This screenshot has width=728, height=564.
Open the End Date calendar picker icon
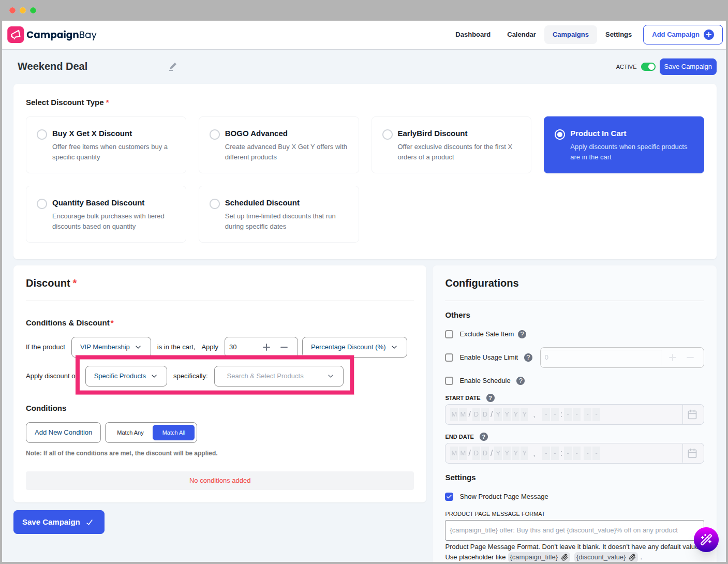692,453
